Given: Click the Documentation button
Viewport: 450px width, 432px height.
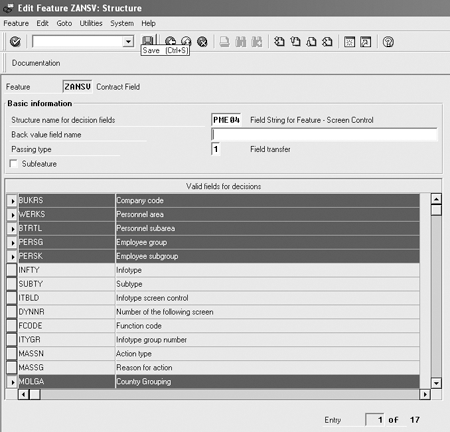Looking at the screenshot, I should [x=36, y=63].
